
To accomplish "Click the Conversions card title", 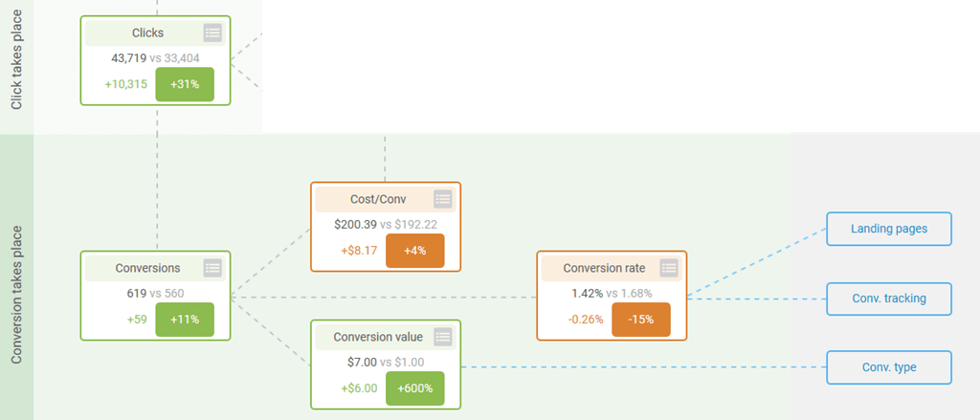I will click(147, 268).
